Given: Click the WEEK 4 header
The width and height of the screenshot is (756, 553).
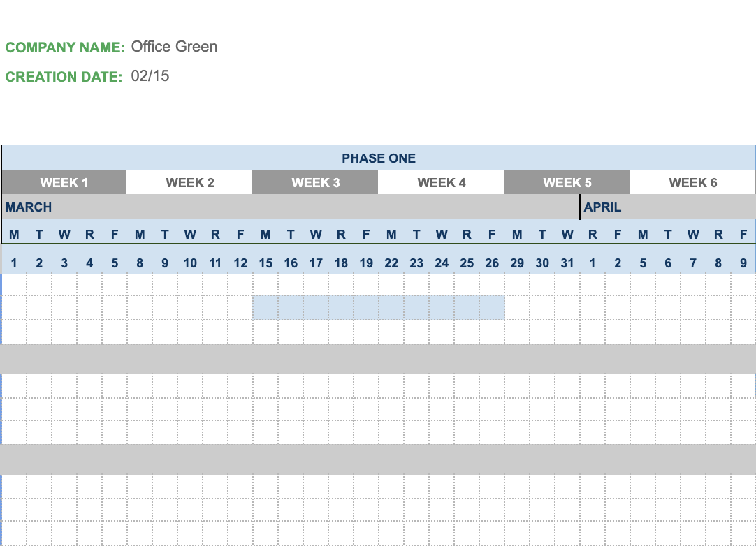Looking at the screenshot, I should 441,182.
